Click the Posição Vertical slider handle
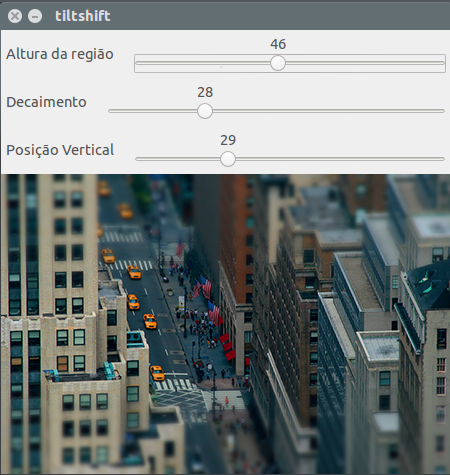Viewport: 450px width, 475px height. 228,159
